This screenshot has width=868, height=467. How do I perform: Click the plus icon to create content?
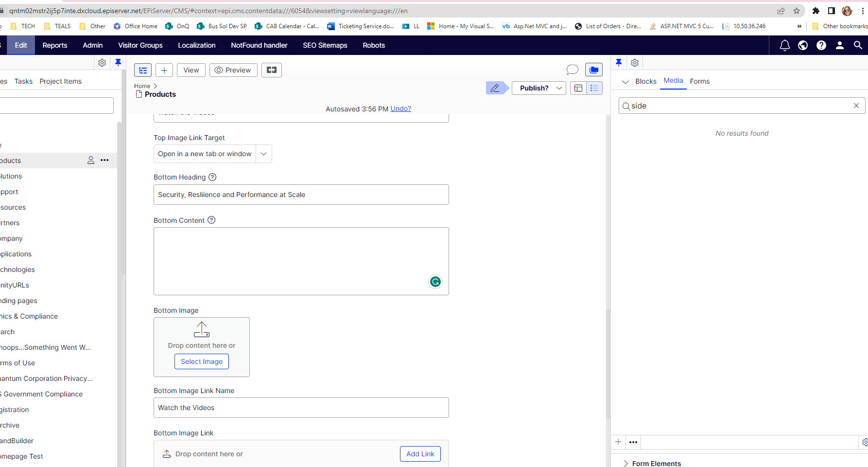tap(164, 70)
